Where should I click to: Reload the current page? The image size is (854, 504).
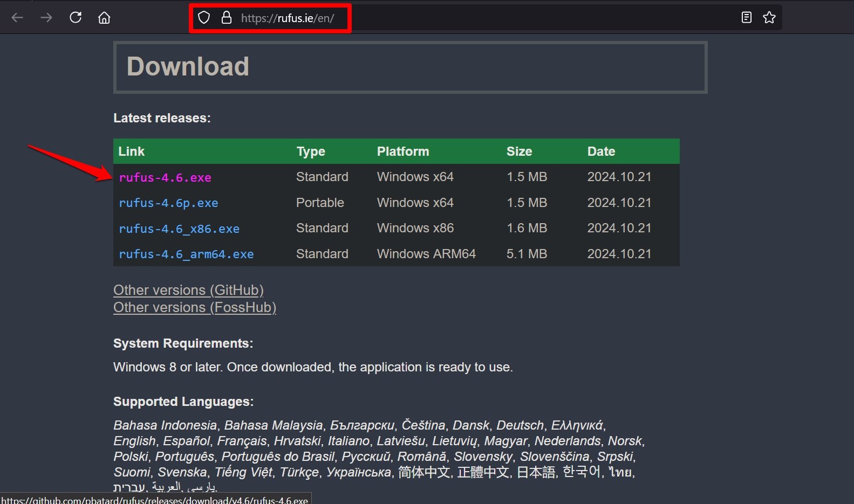pyautogui.click(x=76, y=18)
